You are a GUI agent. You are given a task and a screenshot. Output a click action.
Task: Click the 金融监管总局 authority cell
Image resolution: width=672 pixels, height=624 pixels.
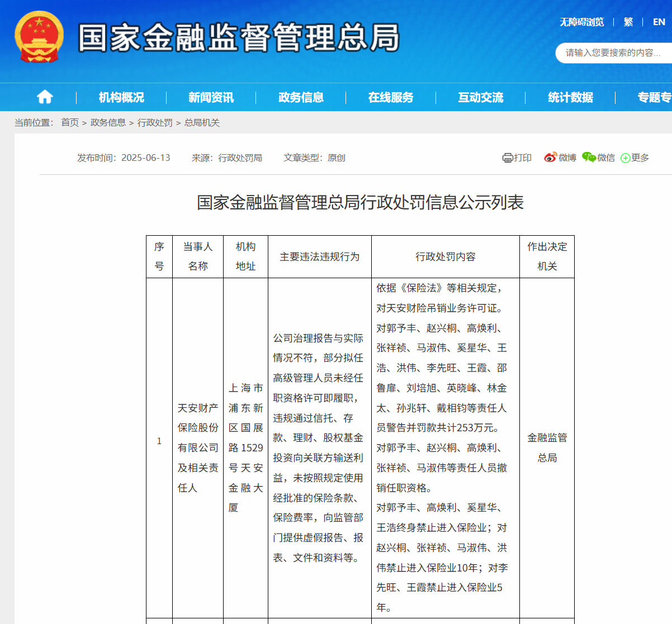pyautogui.click(x=547, y=448)
